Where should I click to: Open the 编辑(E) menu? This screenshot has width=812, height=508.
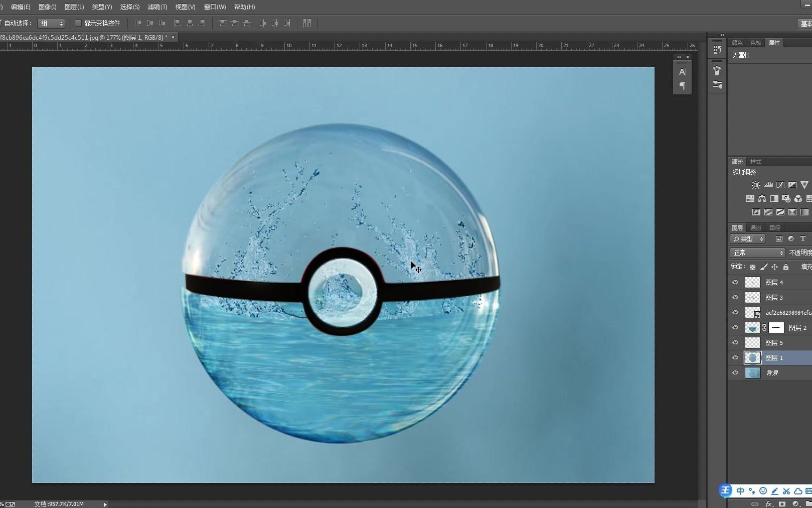coord(21,7)
